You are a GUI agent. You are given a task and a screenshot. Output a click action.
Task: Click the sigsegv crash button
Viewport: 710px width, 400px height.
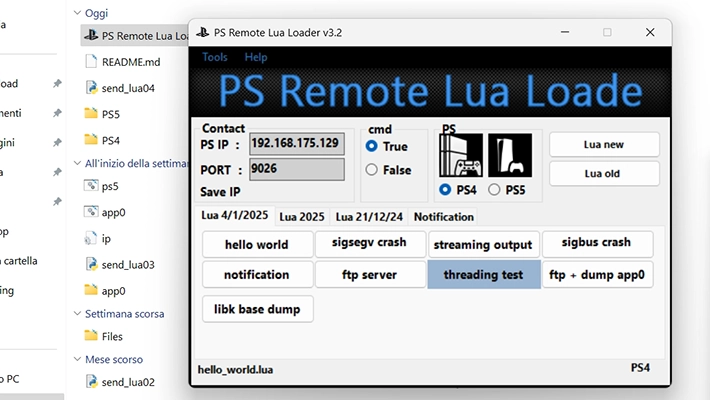click(x=370, y=243)
